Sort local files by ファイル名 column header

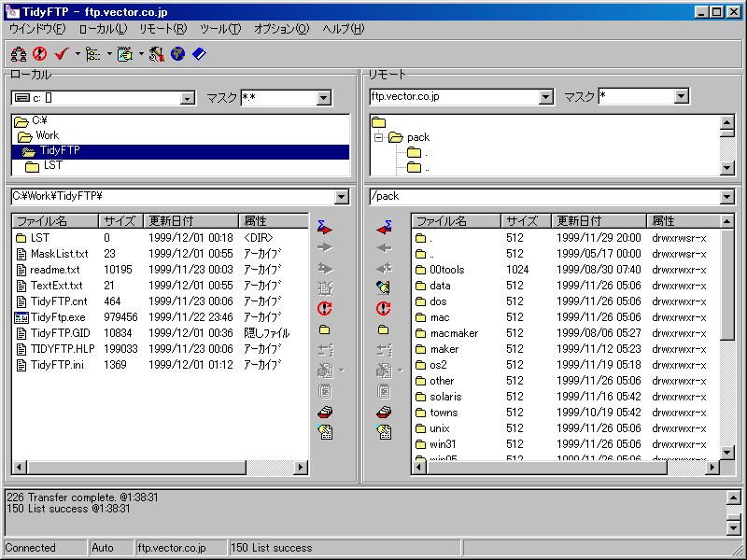(x=55, y=221)
